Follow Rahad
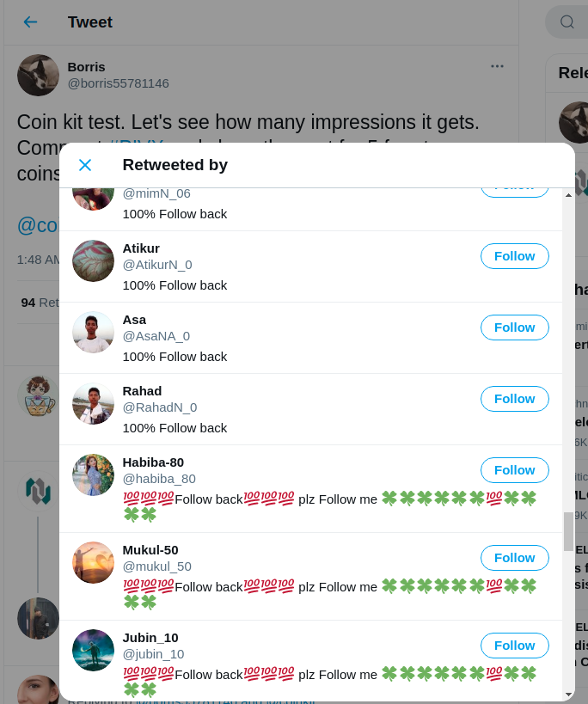Image resolution: width=588 pixels, height=704 pixels. (514, 399)
